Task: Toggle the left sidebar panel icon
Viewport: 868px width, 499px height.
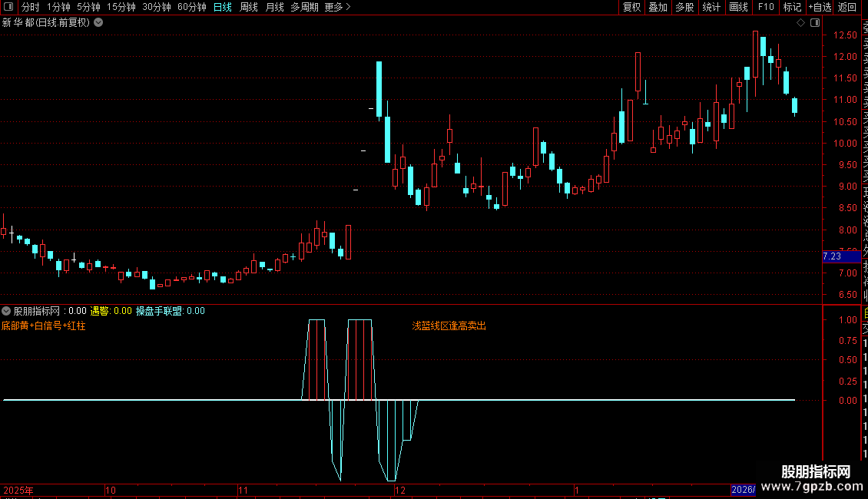Action: click(8, 7)
